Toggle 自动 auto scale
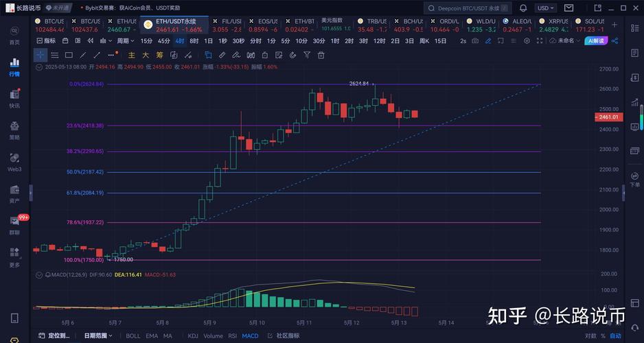Screen dimensions: 644x343 pos(615,335)
